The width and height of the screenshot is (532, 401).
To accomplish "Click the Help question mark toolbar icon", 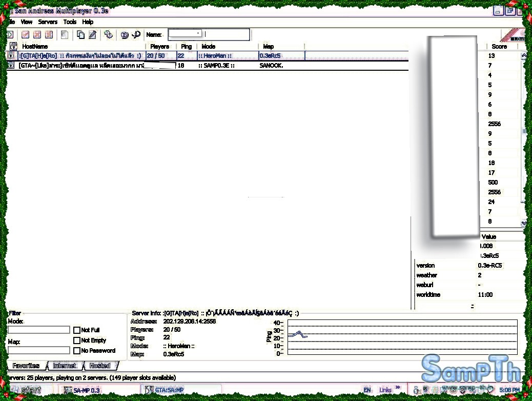I will click(124, 34).
